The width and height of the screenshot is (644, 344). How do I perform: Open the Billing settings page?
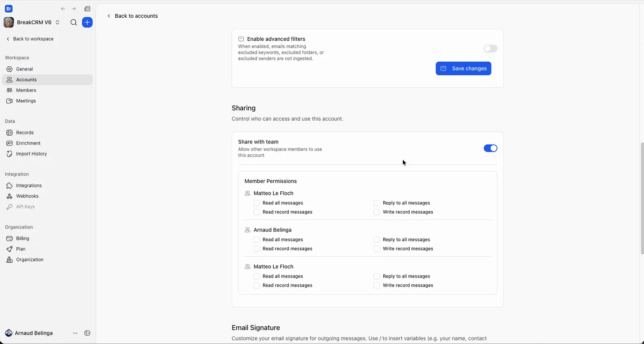click(x=47, y=238)
